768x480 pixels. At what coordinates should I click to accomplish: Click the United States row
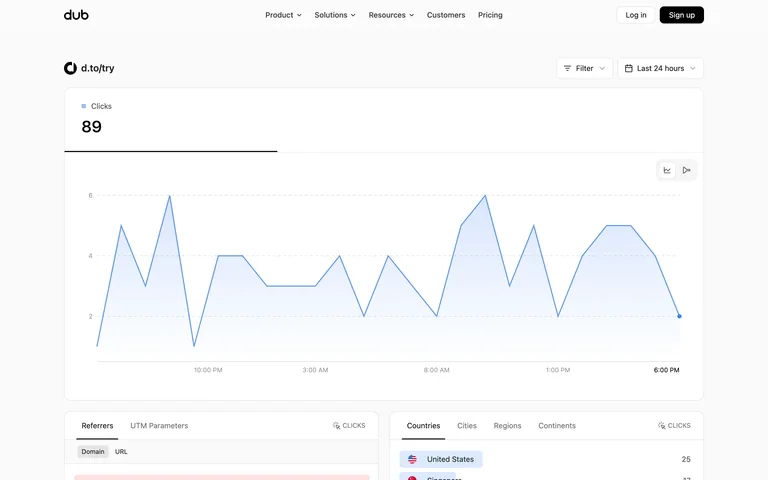pos(546,459)
